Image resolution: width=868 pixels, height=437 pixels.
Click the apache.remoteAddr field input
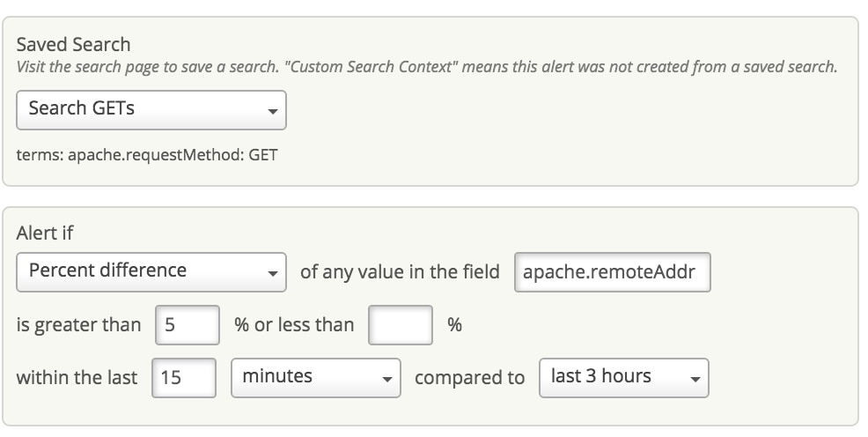coord(612,272)
